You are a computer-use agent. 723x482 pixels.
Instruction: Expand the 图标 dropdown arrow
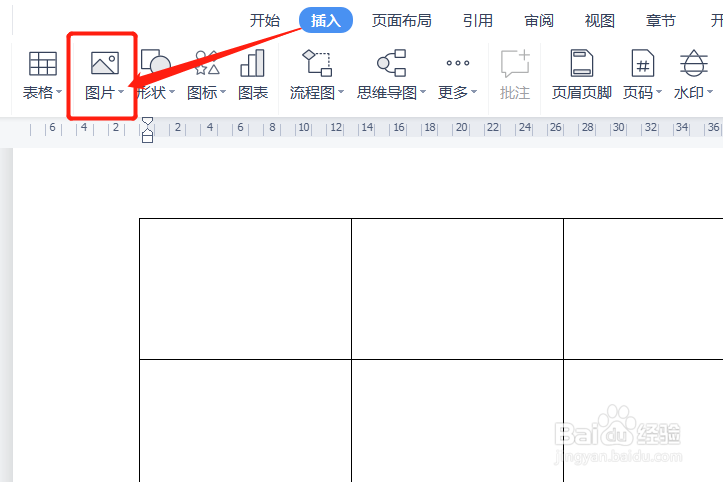pyautogui.click(x=223, y=92)
